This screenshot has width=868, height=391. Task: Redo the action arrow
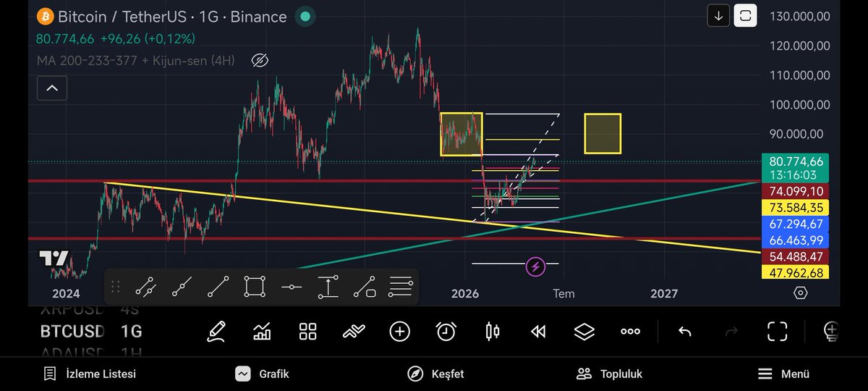731,332
